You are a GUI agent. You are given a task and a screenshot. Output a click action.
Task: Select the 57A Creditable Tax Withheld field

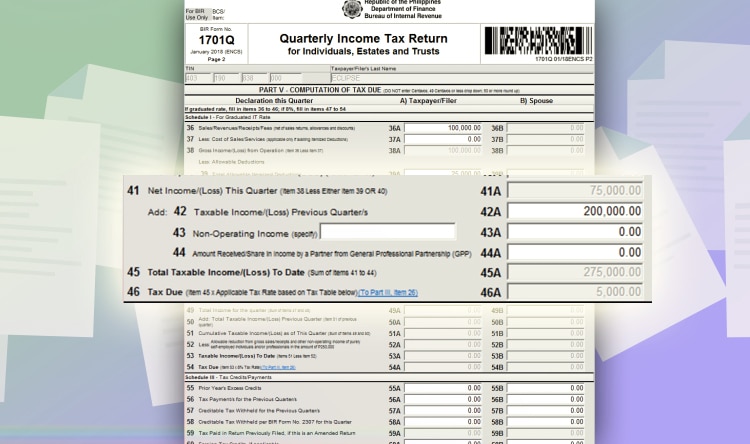point(443,410)
